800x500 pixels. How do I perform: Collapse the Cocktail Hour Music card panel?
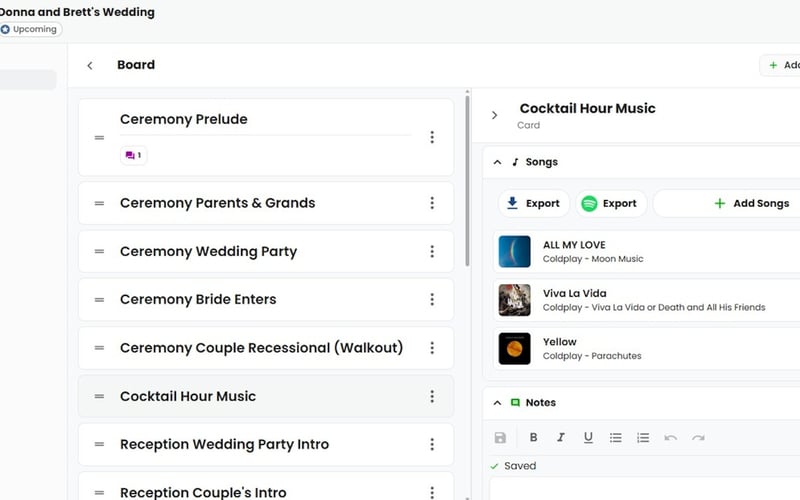pyautogui.click(x=494, y=115)
